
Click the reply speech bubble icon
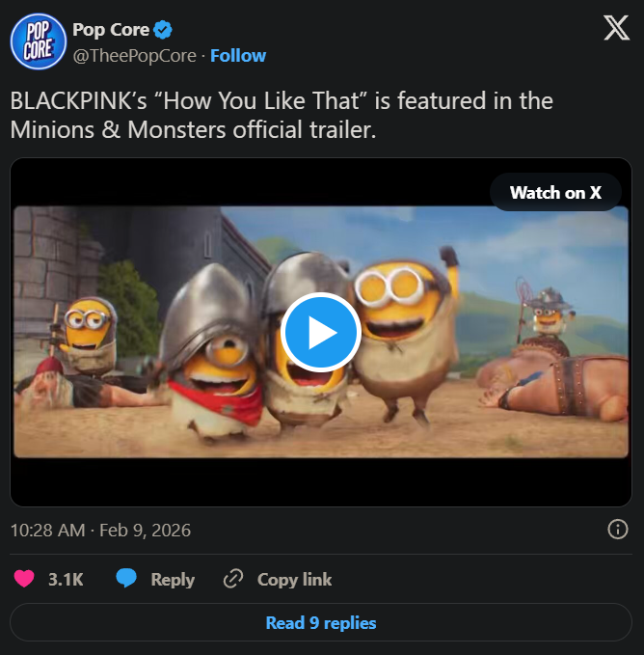click(126, 579)
